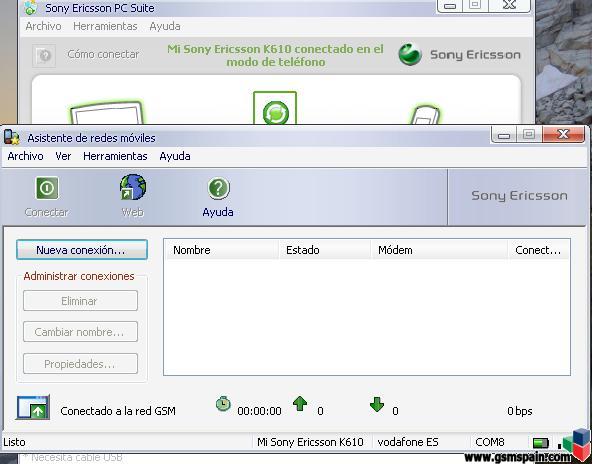
Task: Maximize the Asistente de redes móviles window
Action: click(x=529, y=135)
